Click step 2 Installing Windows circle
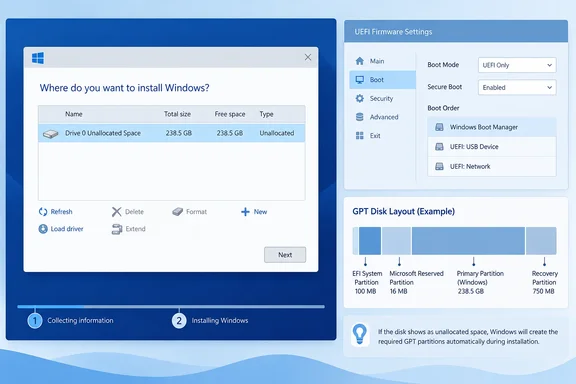The height and width of the screenshot is (384, 576). coord(179,321)
